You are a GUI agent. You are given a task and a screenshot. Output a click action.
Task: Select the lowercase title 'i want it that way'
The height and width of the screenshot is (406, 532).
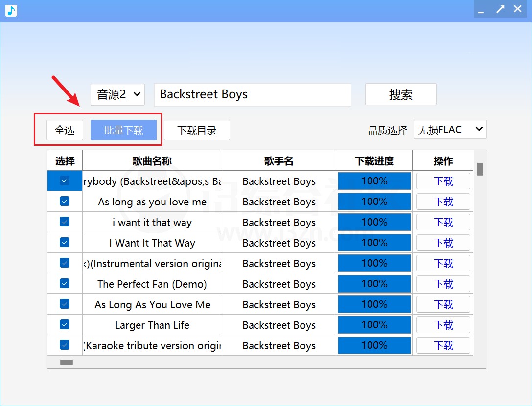[152, 223]
